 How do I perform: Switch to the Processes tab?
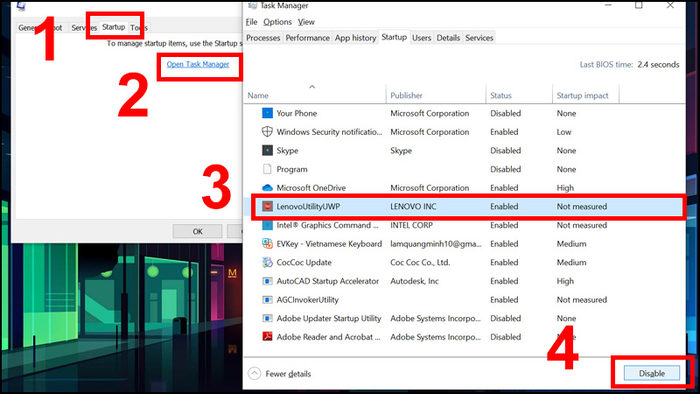[x=263, y=38]
